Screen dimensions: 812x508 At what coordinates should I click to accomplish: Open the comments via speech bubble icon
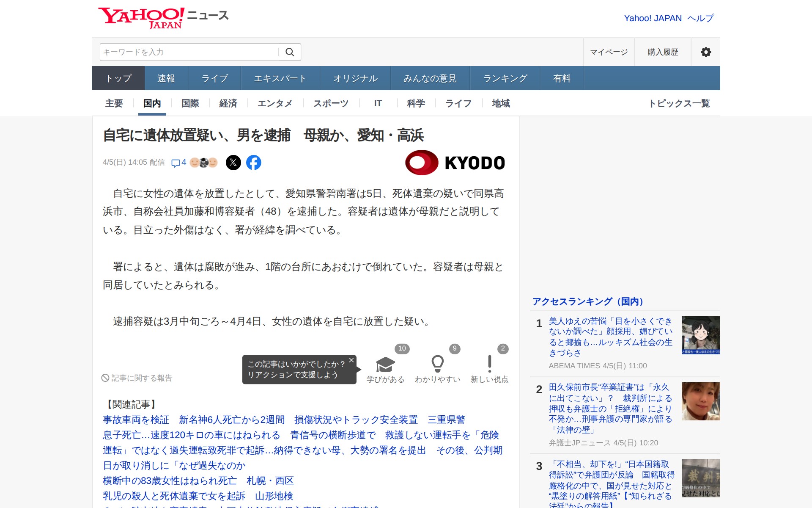177,163
